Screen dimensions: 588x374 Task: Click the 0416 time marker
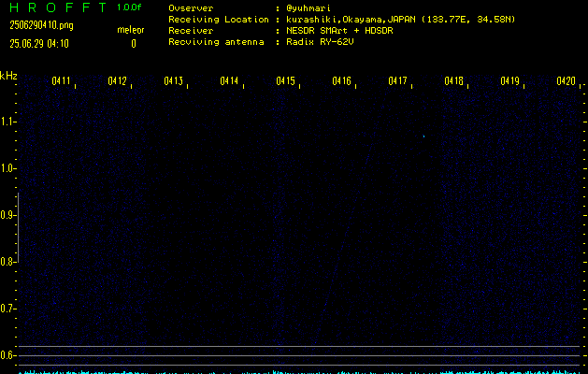point(341,81)
